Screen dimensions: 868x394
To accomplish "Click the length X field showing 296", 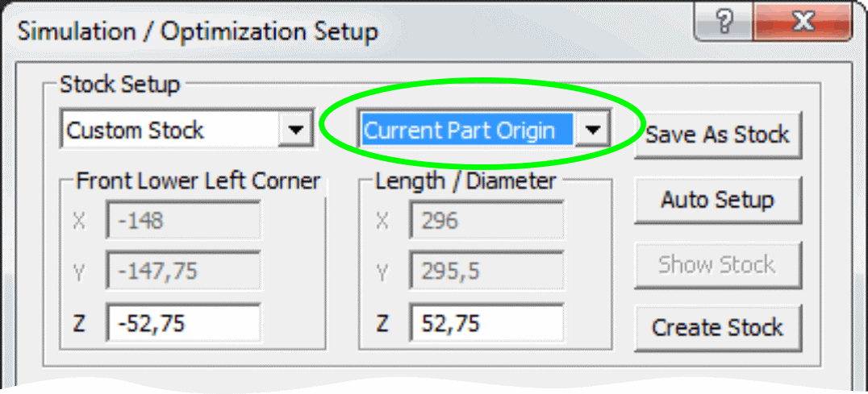I will 486,221.
